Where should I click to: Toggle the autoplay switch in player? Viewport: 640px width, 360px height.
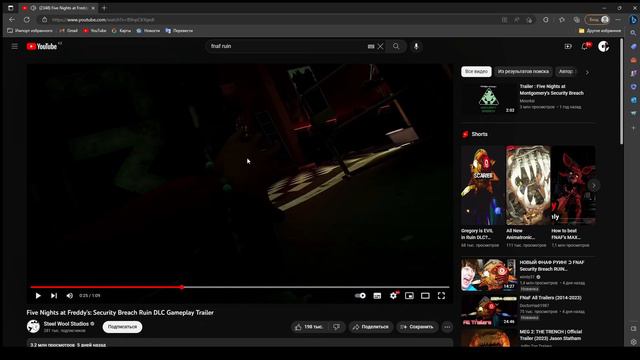click(x=360, y=296)
